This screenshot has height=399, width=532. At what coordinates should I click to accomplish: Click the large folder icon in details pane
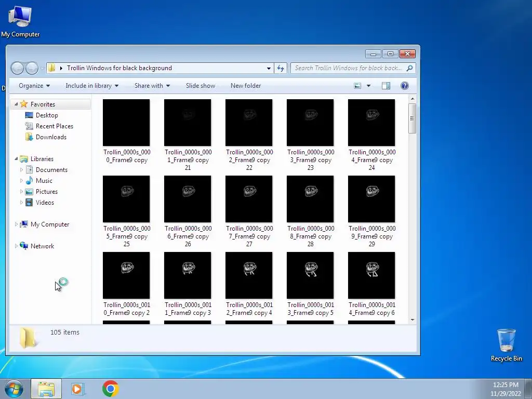(28, 338)
